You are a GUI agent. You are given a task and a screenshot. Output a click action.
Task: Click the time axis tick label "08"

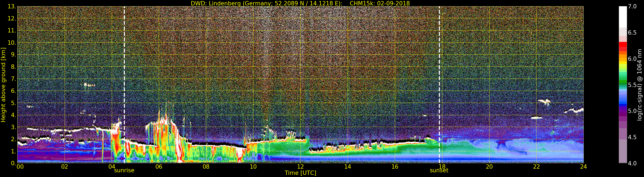(x=206, y=167)
